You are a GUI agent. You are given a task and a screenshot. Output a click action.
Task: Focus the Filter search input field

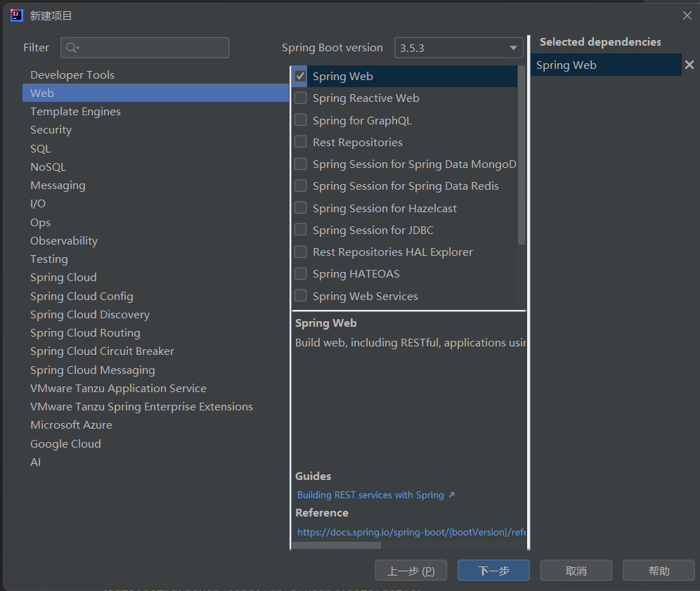(145, 48)
